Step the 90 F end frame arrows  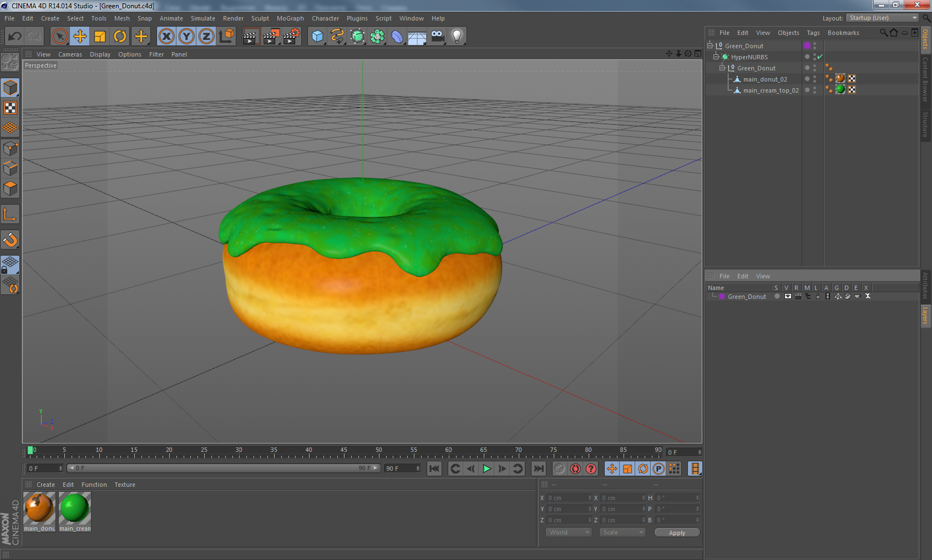tap(418, 469)
